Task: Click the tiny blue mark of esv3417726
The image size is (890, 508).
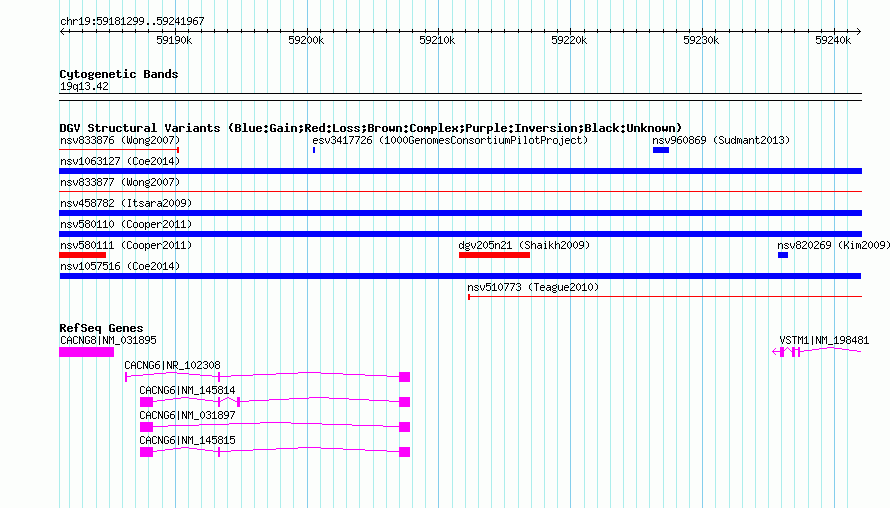Action: click(314, 150)
